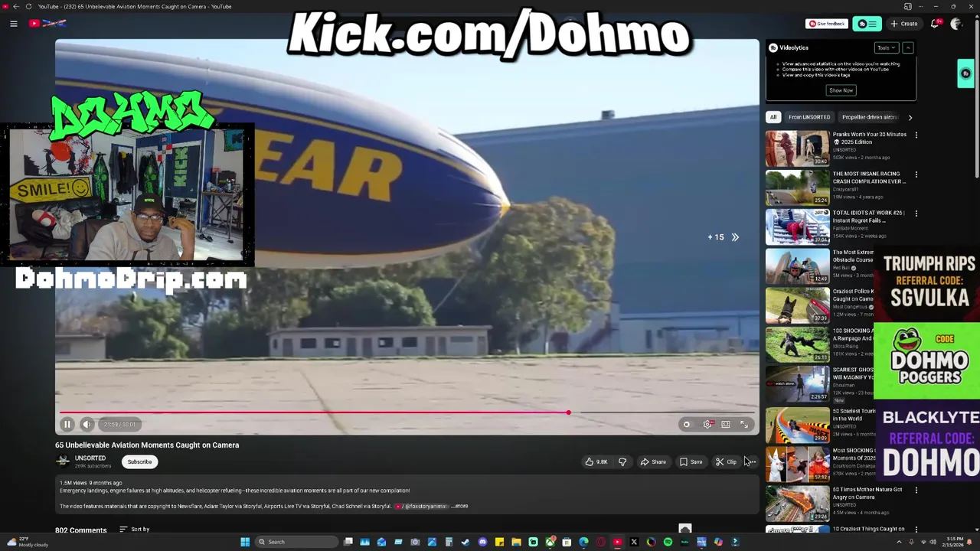Open the UNSORTED channel name link
The image size is (980, 551).
click(90, 458)
